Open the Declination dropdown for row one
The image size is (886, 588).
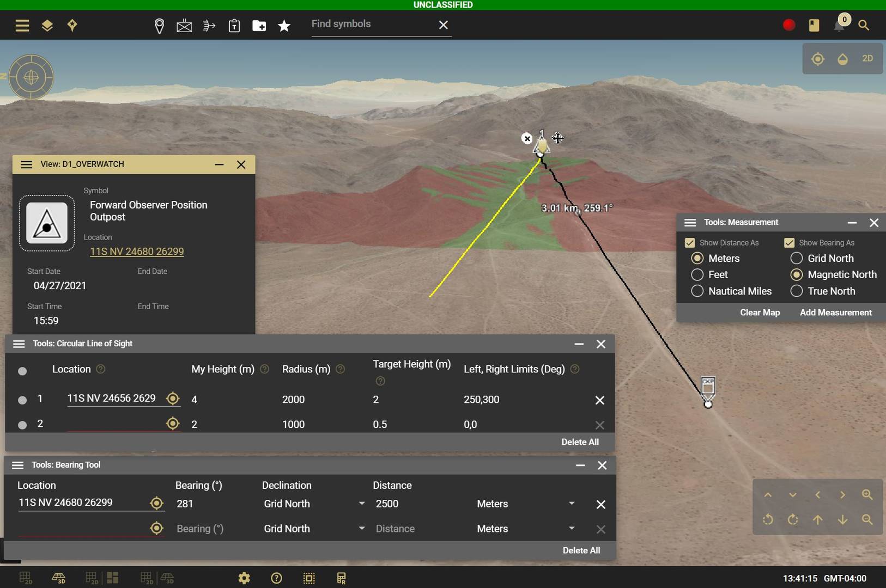click(x=361, y=504)
